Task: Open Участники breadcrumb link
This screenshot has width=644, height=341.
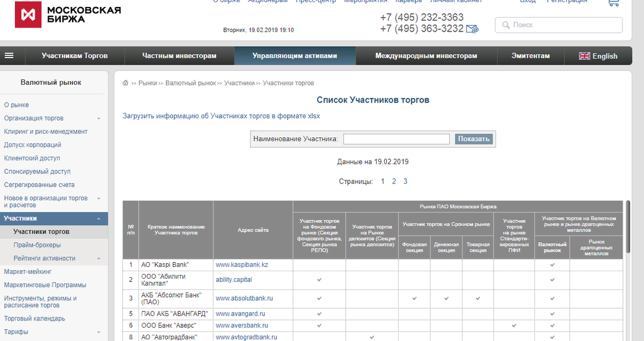Action: click(x=239, y=83)
